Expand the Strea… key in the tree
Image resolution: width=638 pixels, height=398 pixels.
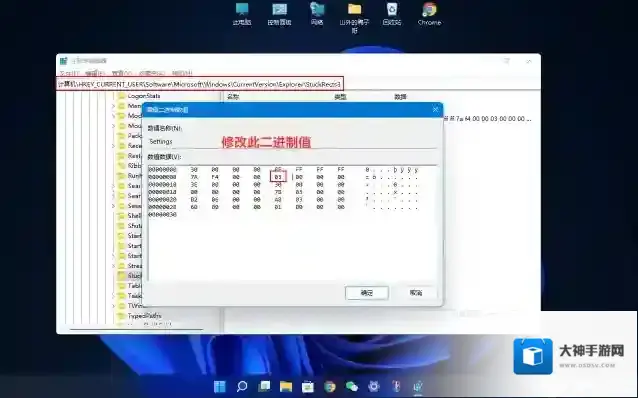tap(114, 266)
